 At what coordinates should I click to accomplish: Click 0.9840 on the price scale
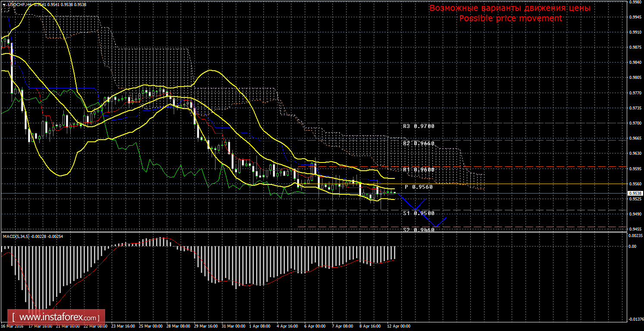click(635, 62)
